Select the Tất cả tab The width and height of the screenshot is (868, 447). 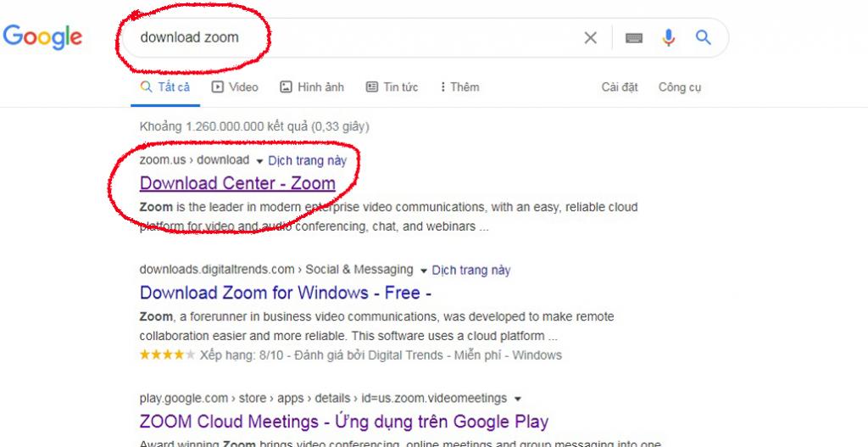(x=165, y=87)
